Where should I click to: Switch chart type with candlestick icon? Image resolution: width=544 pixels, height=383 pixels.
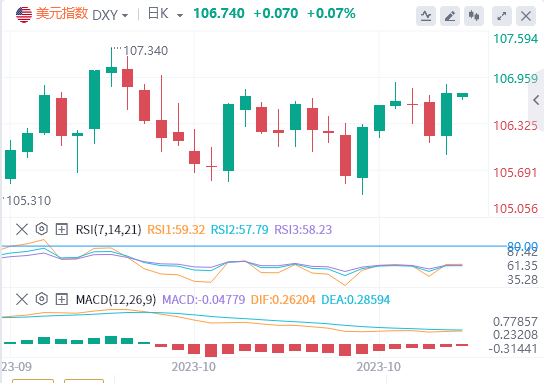[474, 16]
